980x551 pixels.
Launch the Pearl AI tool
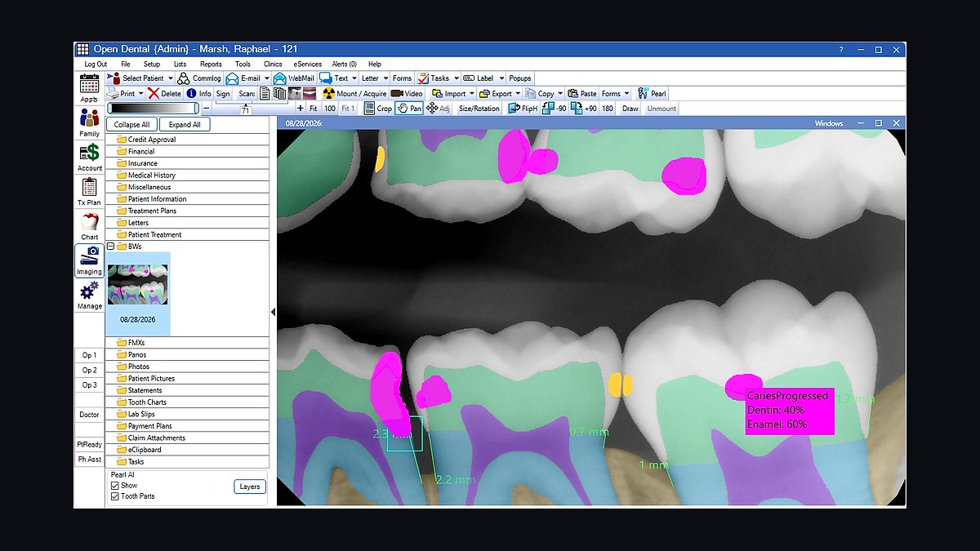click(652, 94)
